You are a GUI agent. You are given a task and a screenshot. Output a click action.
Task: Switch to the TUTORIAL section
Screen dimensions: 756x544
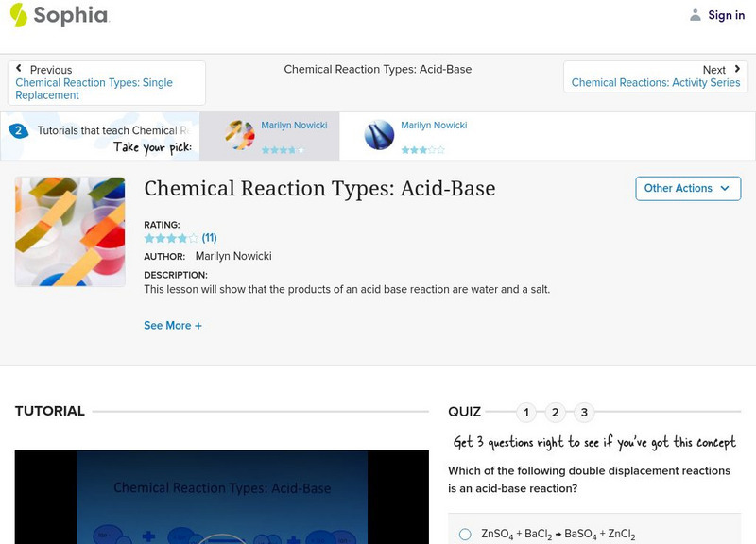pos(49,411)
